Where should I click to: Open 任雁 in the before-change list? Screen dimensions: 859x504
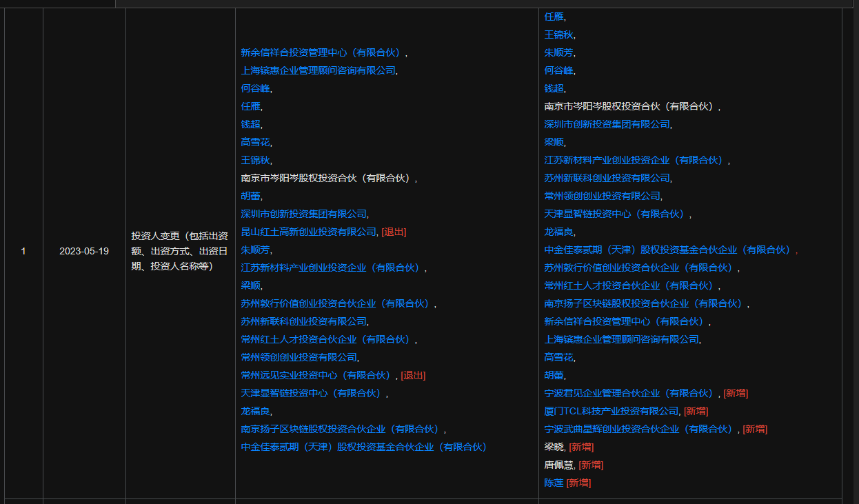pos(250,106)
